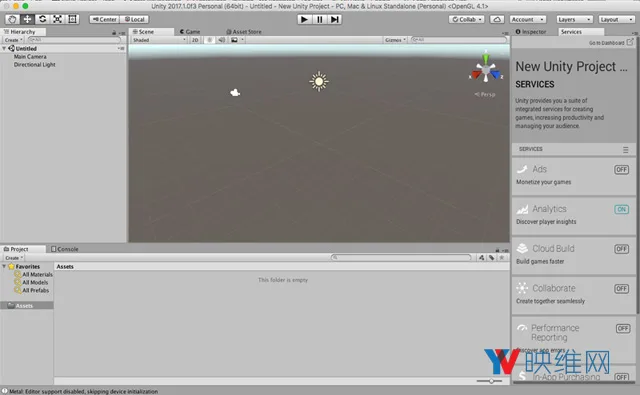640x395 pixels.
Task: Click the blue Z axis cone
Action: pos(495,75)
